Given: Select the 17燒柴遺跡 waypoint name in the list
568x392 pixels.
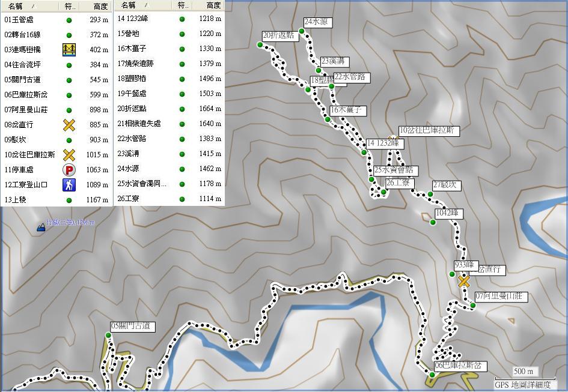Looking at the screenshot, I should click(x=135, y=64).
